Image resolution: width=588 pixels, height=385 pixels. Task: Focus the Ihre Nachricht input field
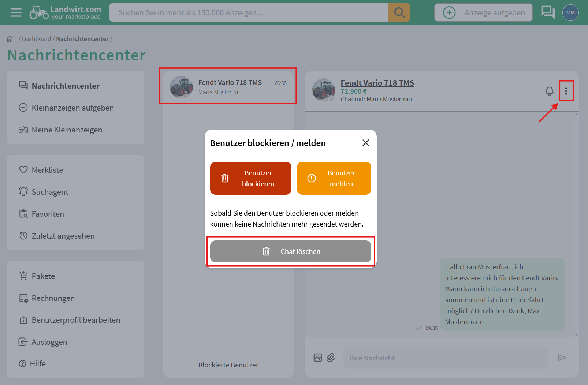[x=445, y=358]
